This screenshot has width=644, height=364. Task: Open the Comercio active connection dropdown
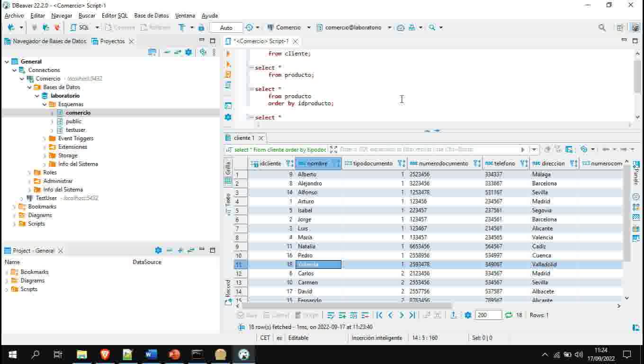pos(309,27)
